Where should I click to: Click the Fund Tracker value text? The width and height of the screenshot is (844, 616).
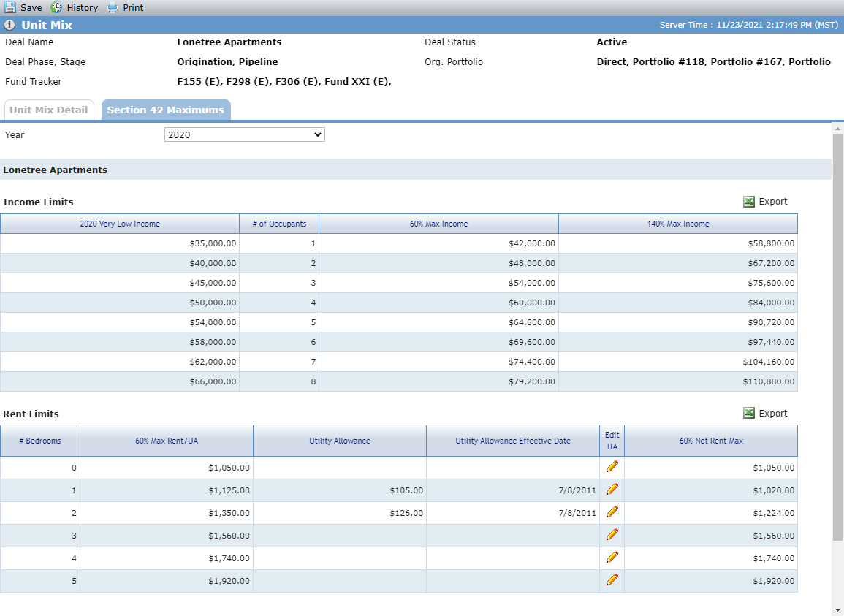coord(284,82)
